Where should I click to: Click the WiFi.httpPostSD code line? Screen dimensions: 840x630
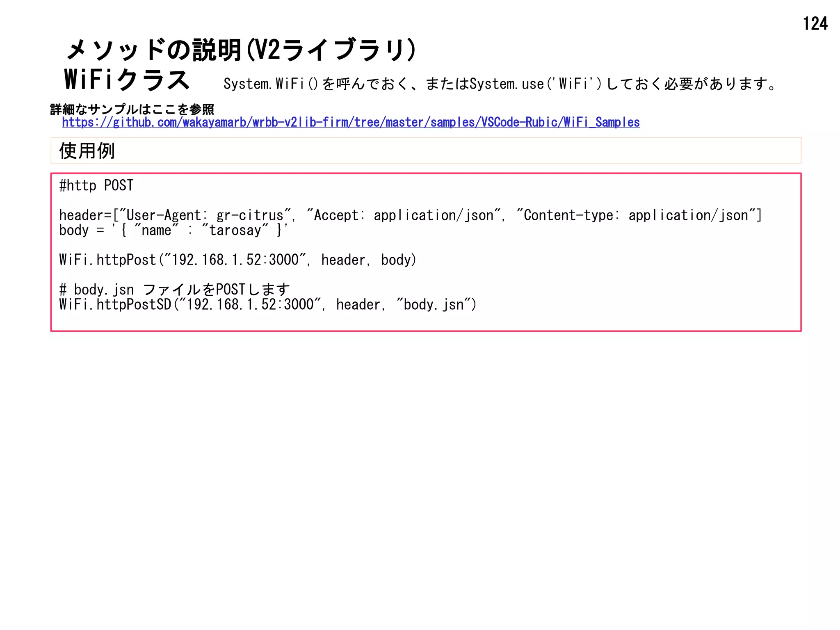point(268,305)
